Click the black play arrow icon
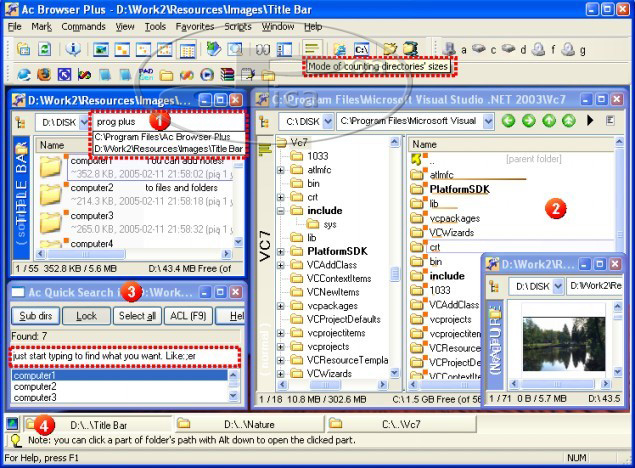This screenshot has width=635, height=468. [590, 121]
